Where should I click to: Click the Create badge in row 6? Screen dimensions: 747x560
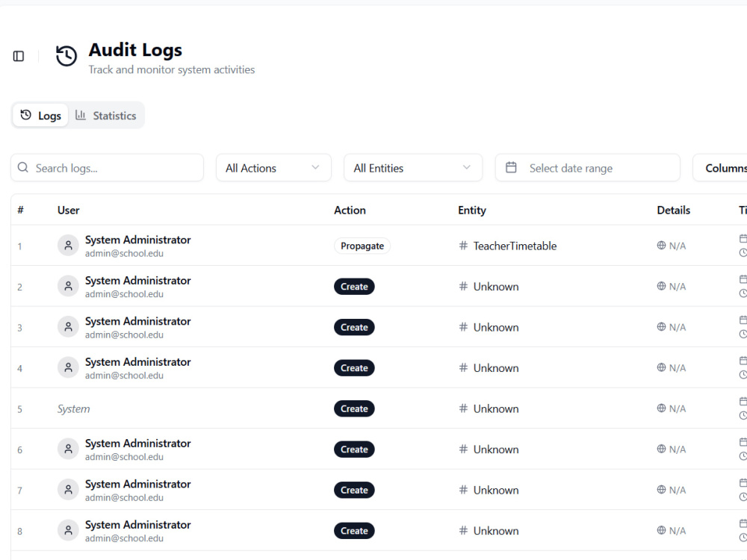pos(354,449)
